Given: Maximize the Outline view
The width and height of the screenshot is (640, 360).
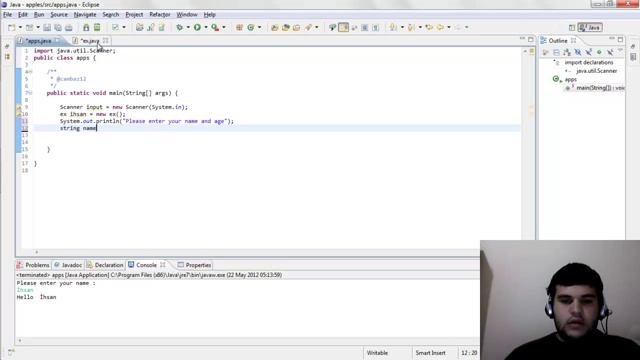Looking at the screenshot, I should [x=620, y=40].
